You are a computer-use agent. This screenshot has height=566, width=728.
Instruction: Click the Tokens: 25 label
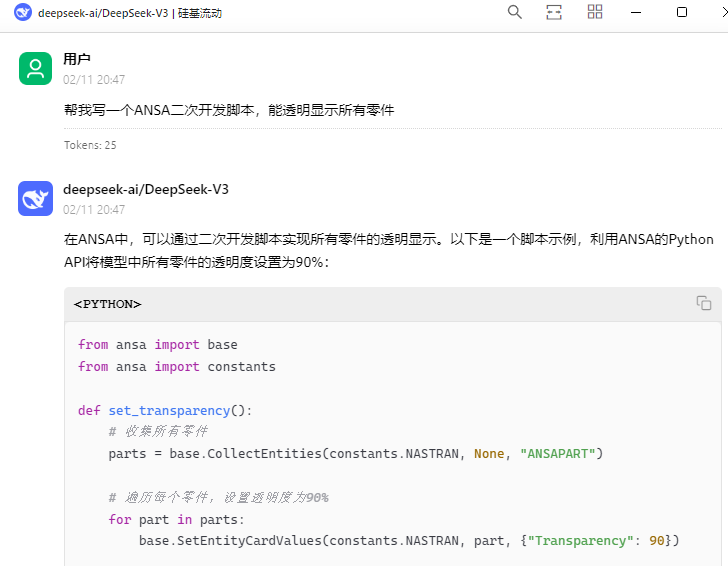(90, 145)
